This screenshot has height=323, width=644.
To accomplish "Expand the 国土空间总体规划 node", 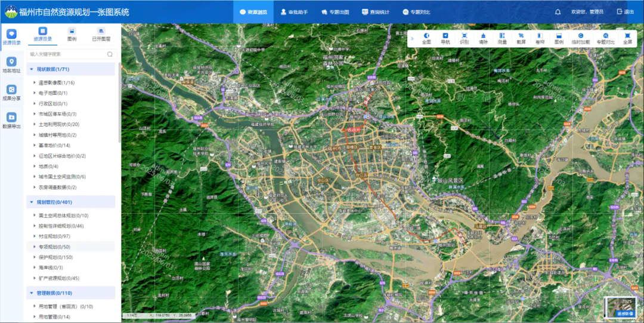I will 35,216.
